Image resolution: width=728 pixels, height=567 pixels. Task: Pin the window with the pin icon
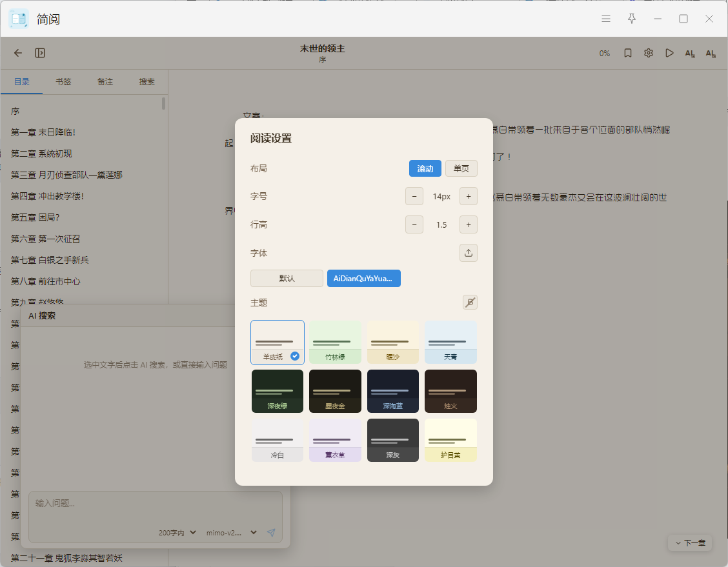(631, 19)
